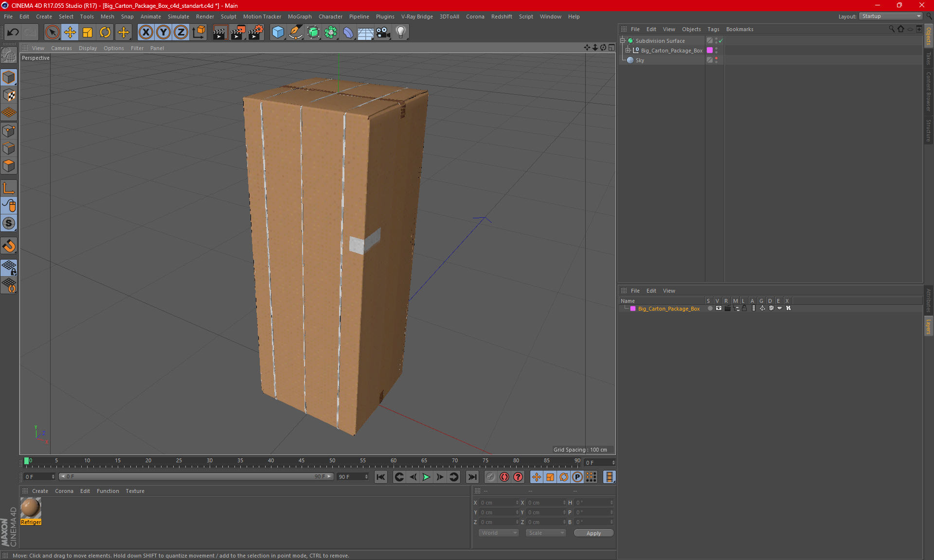Toggle Sky visibility dots
The image size is (934, 560).
[x=717, y=60]
